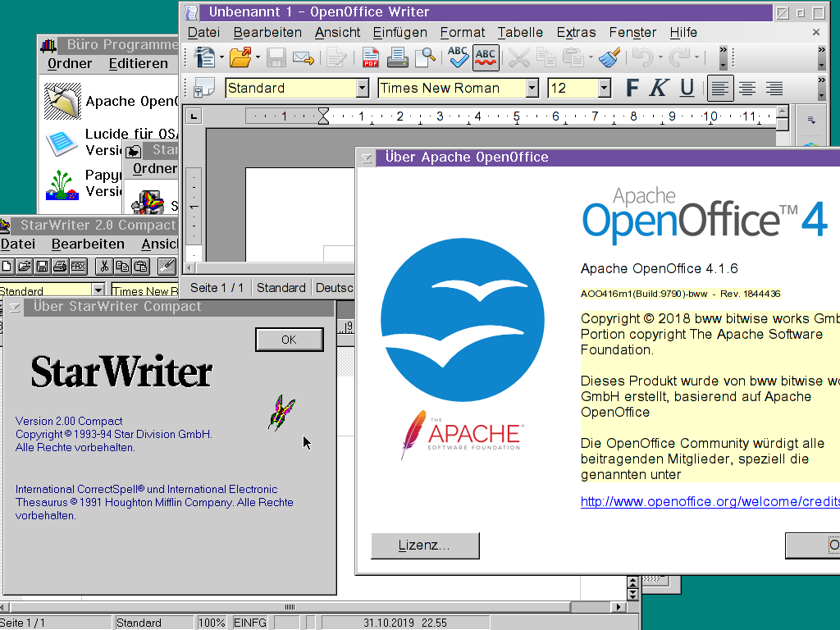
Task: Click the Paste icon in StarWriter toolbar
Action: point(140,267)
